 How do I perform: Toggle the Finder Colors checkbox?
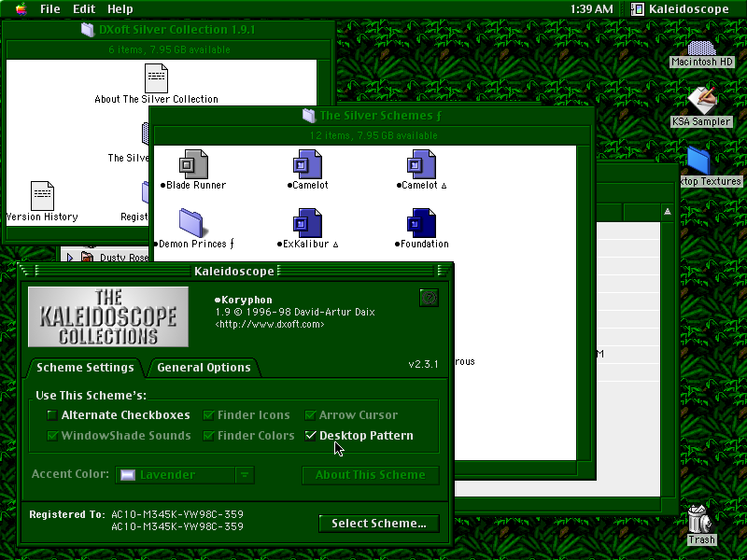[208, 436]
